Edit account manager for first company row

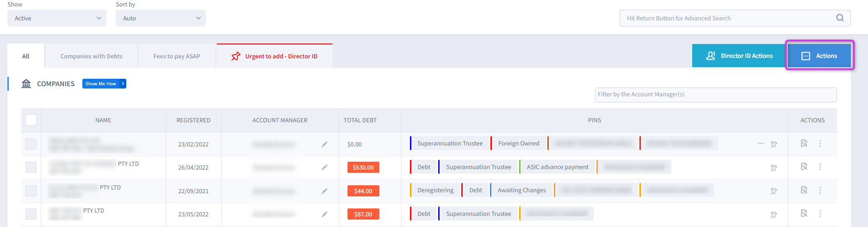pyautogui.click(x=324, y=144)
